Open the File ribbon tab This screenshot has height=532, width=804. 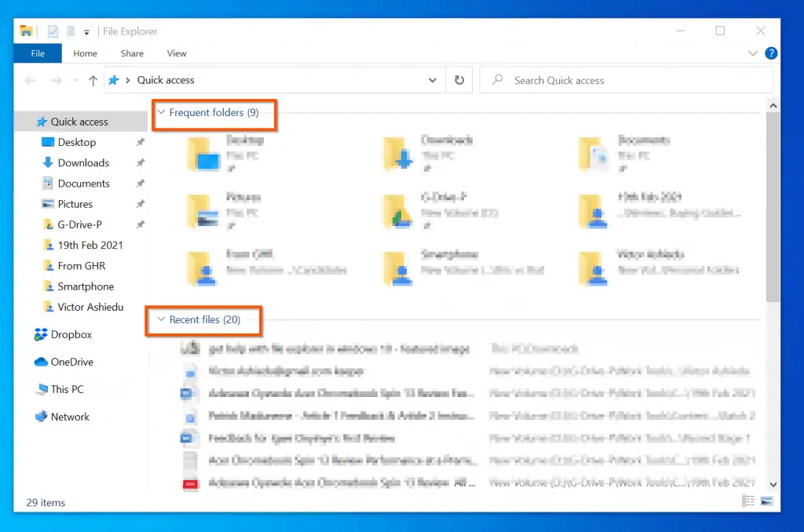pyautogui.click(x=38, y=53)
